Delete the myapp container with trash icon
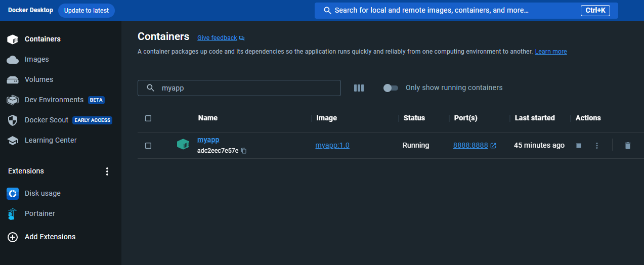 [x=627, y=146]
